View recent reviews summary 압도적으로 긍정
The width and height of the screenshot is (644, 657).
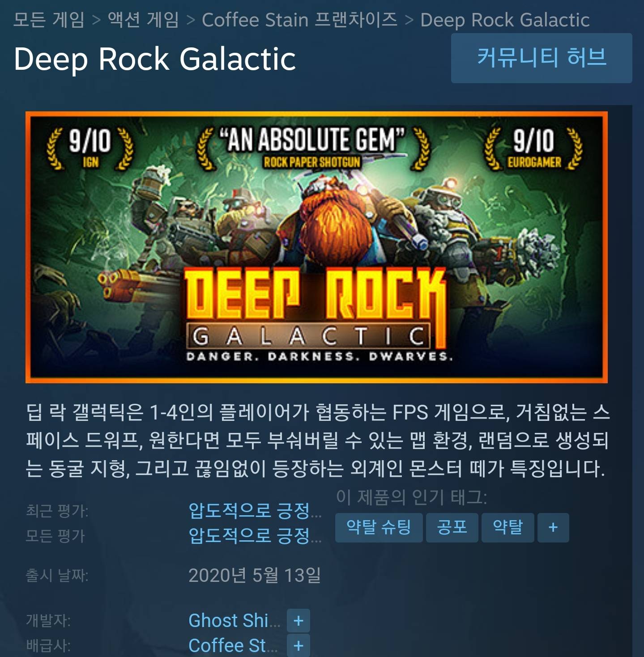click(x=255, y=511)
